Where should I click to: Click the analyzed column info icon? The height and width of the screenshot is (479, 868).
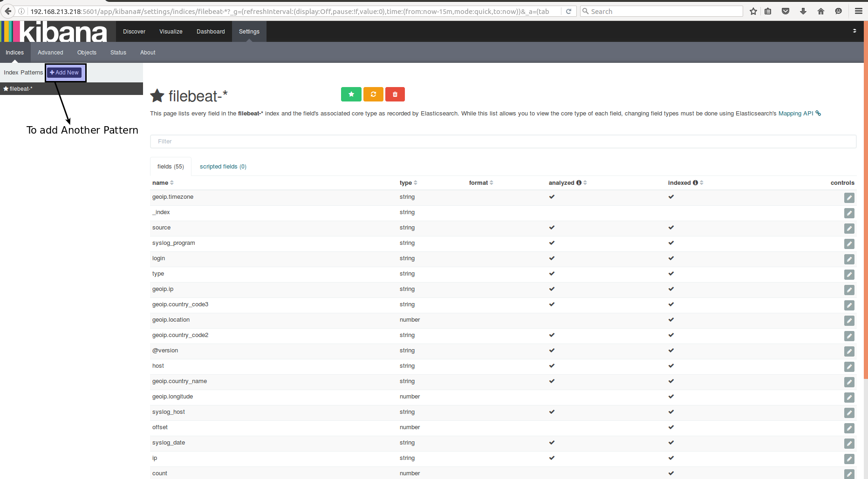tap(579, 183)
